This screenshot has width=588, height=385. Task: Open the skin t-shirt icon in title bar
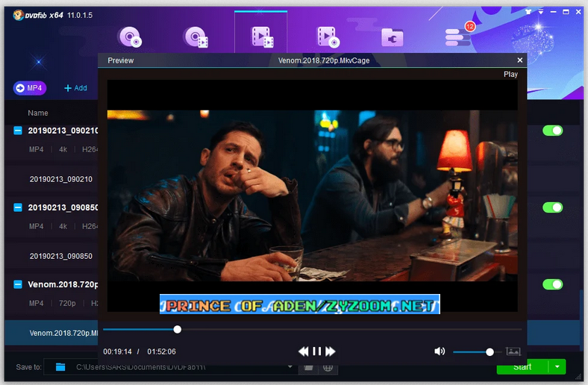coord(528,12)
